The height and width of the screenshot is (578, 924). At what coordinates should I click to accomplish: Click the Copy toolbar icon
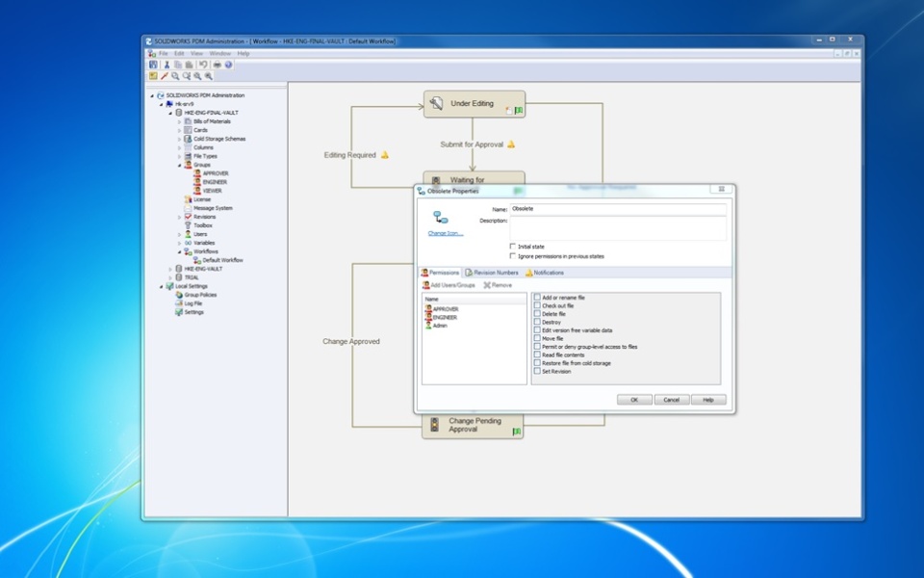coord(178,65)
